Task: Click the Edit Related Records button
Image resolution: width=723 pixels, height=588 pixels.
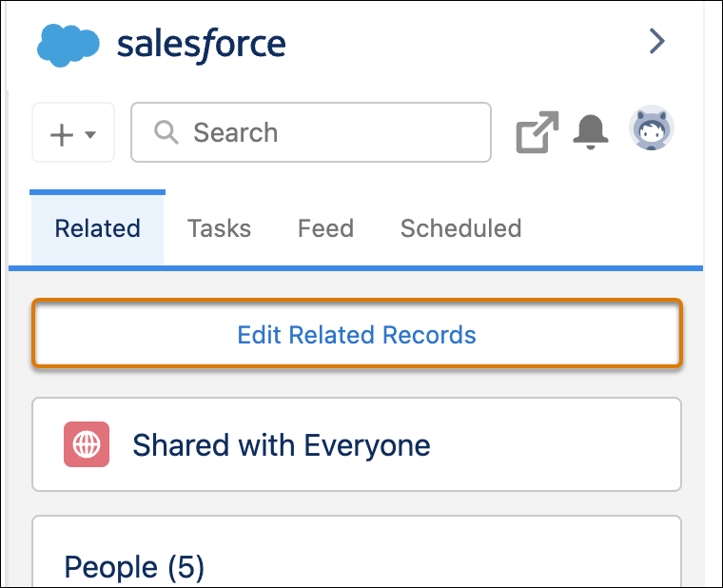Action: click(357, 334)
